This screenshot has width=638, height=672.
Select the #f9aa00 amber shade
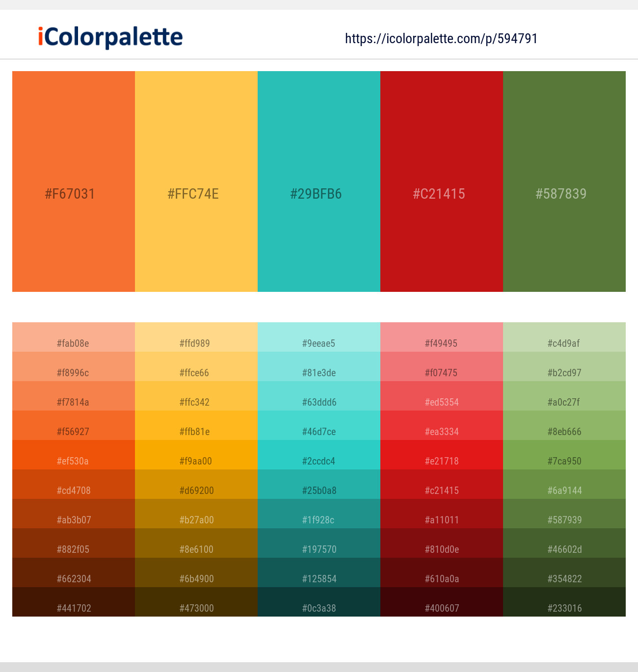pyautogui.click(x=196, y=455)
